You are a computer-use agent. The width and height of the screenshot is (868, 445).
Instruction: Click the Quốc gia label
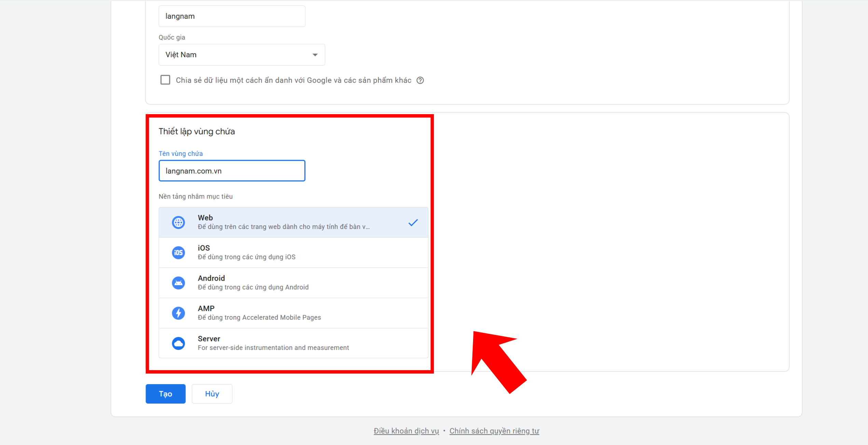pyautogui.click(x=172, y=37)
